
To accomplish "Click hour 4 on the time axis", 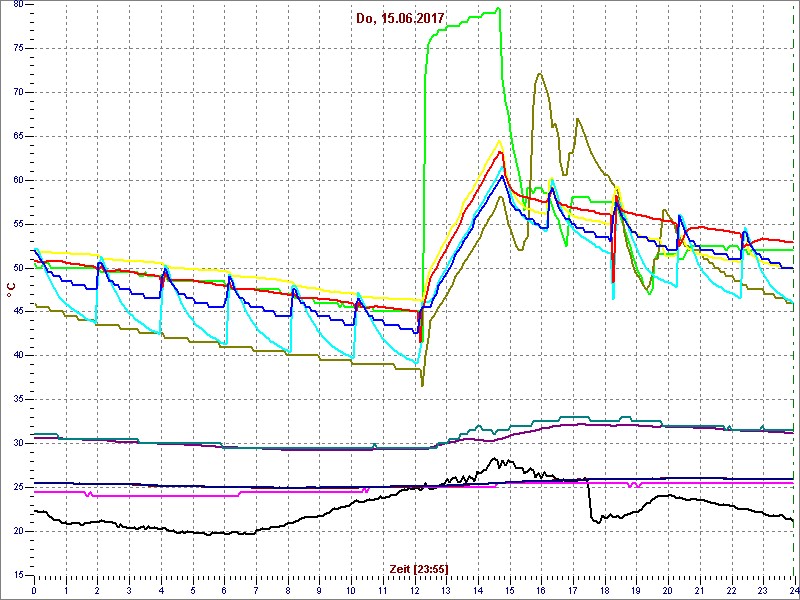I will pyautogui.click(x=161, y=590).
